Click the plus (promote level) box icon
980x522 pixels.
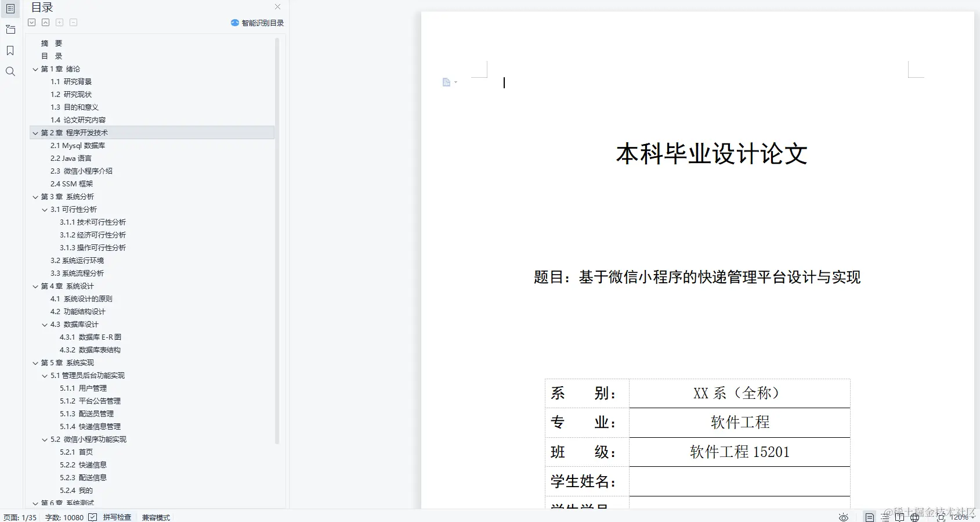coord(60,23)
